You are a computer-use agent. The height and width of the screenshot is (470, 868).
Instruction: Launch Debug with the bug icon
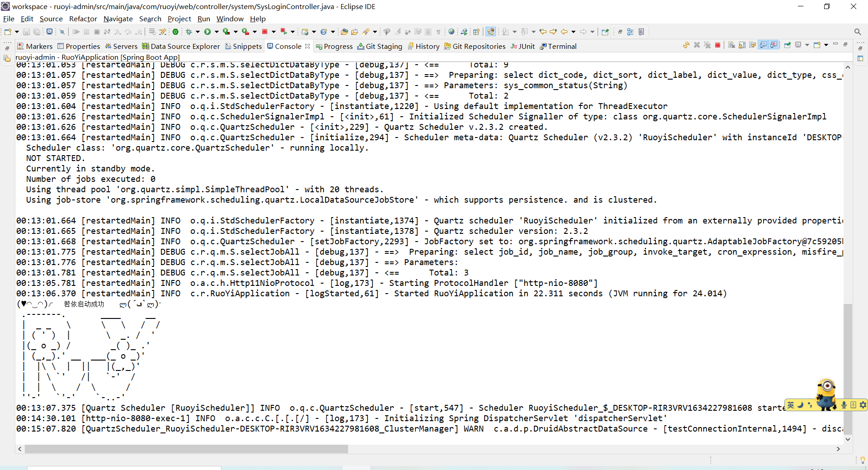(189, 32)
